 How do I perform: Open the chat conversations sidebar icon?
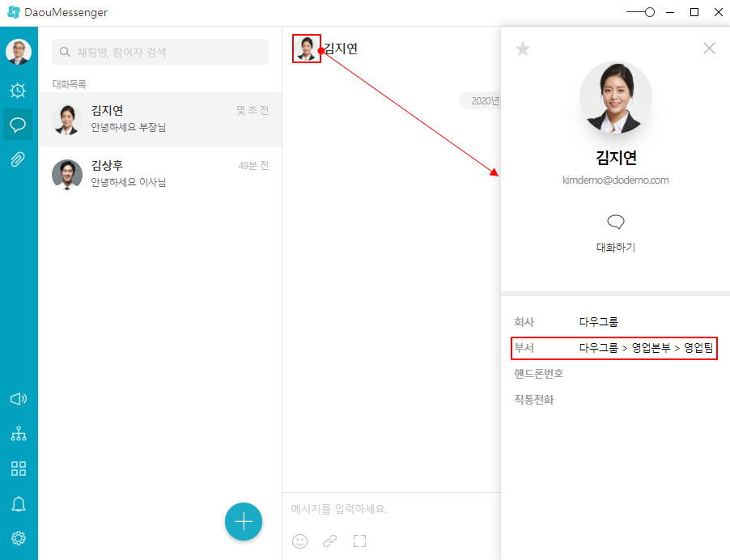click(18, 125)
